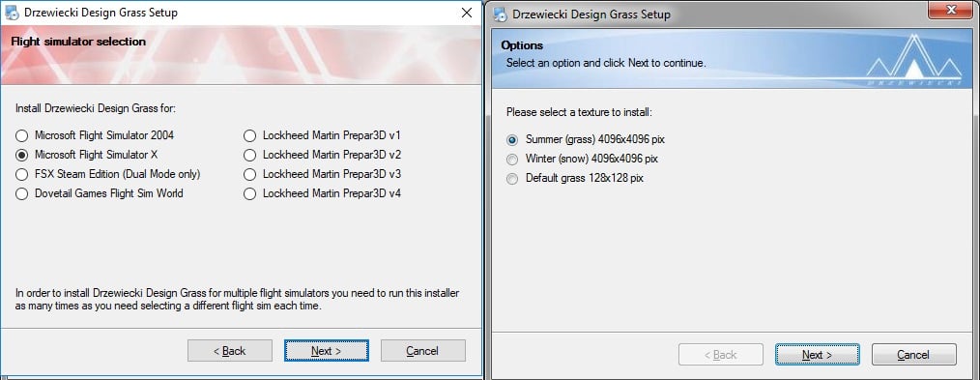Select Winter (snow) 4096x4096 texture
The width and height of the screenshot is (980, 380).
582,159
